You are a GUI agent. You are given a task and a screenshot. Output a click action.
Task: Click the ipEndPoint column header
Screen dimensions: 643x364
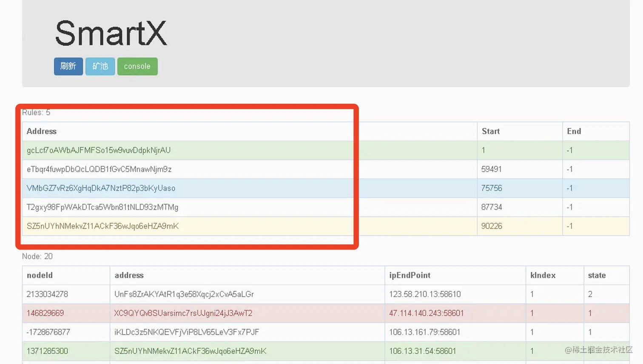pyautogui.click(x=410, y=275)
